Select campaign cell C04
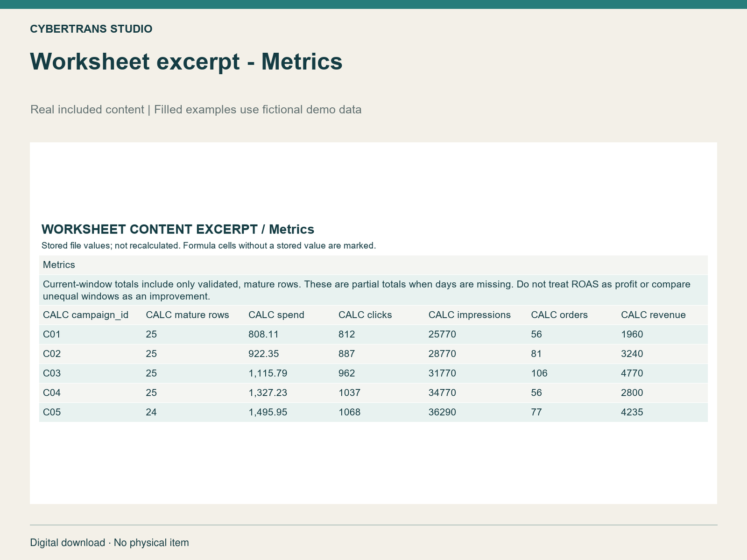This screenshot has width=747, height=560. pyautogui.click(x=52, y=393)
